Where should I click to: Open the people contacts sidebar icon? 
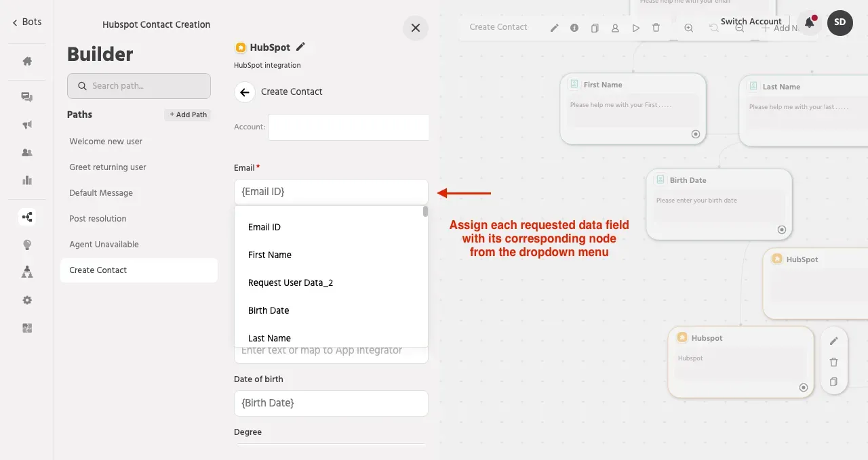tap(27, 152)
